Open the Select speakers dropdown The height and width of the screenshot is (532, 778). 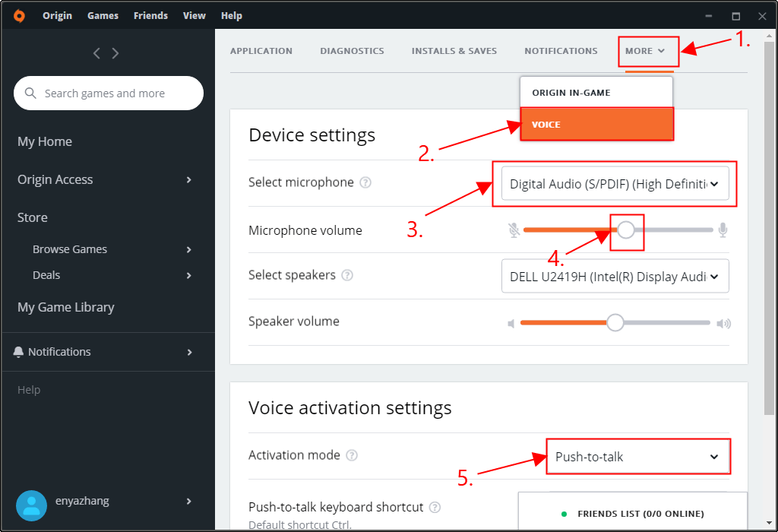(x=615, y=276)
